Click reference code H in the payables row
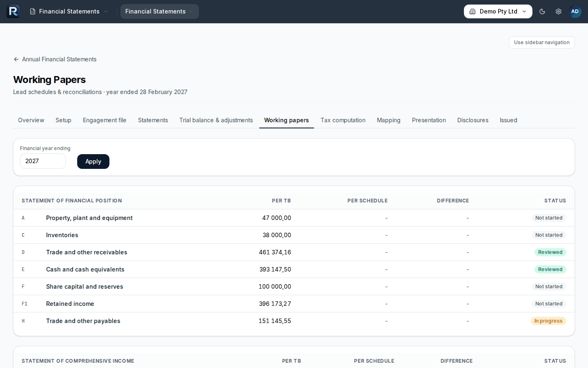This screenshot has width=588, height=368. [x=23, y=321]
